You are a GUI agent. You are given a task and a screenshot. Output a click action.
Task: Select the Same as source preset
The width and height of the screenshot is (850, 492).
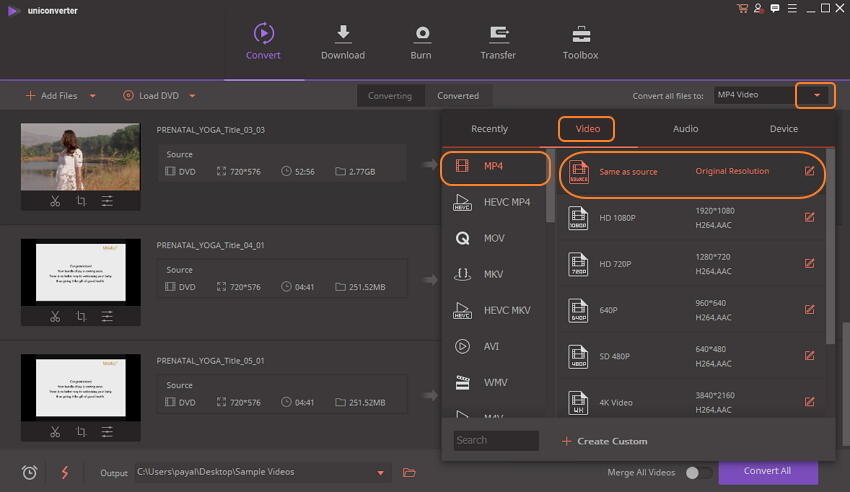691,172
